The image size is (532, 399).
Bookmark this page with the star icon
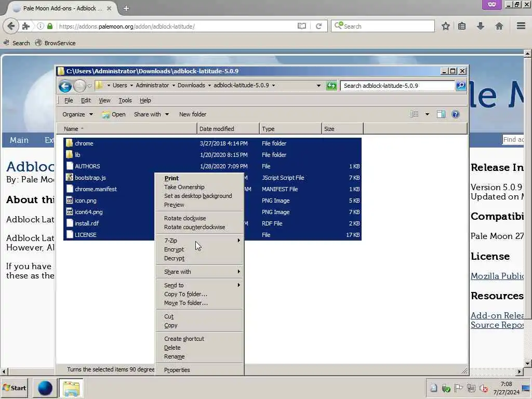pyautogui.click(x=445, y=26)
